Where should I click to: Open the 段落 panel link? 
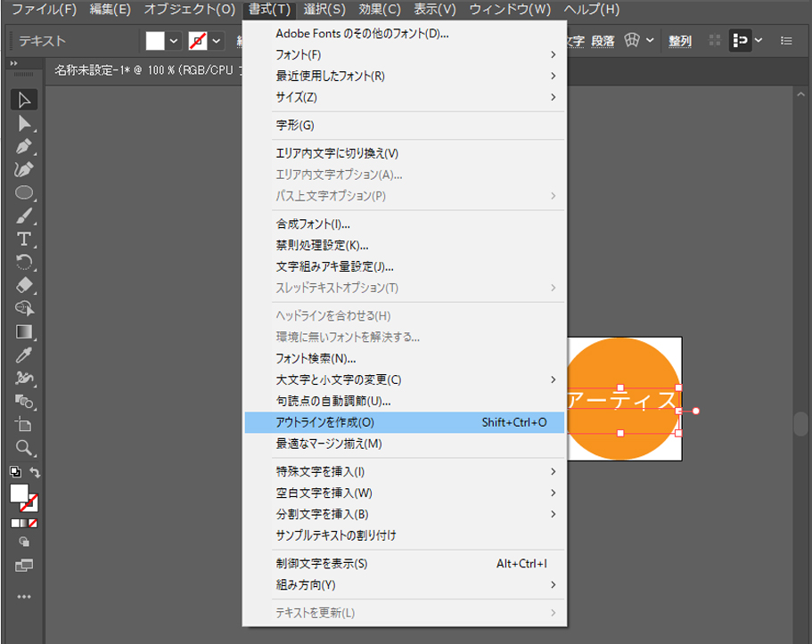tap(603, 41)
